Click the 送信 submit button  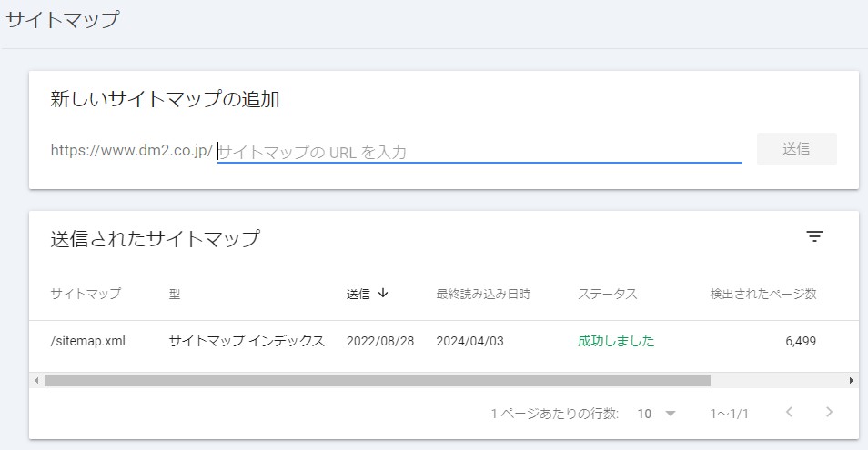797,149
